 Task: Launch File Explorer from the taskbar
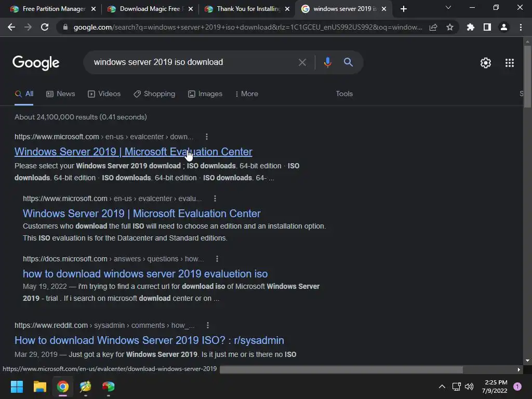[x=39, y=387]
